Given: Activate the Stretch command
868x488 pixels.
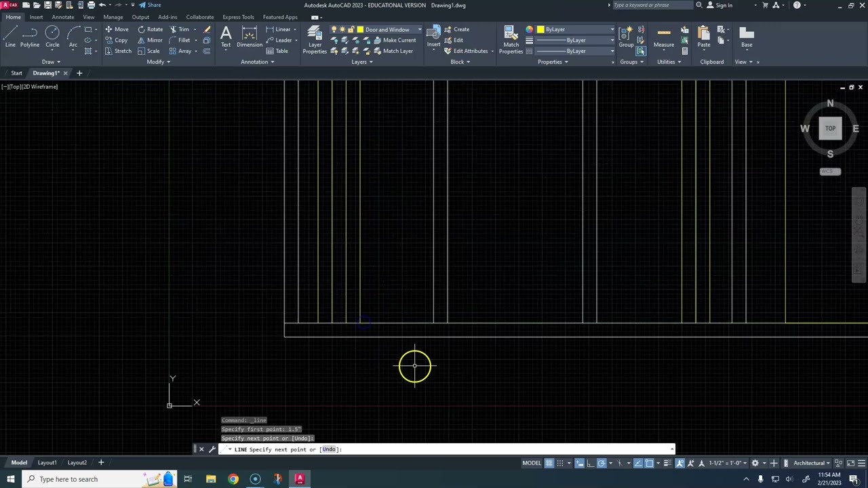Looking at the screenshot, I should (x=118, y=51).
